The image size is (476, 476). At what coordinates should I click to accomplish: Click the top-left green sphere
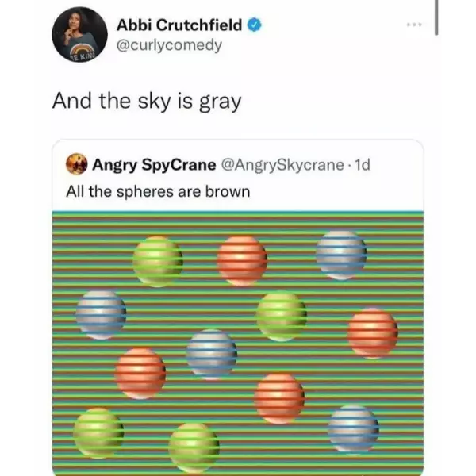tap(158, 261)
